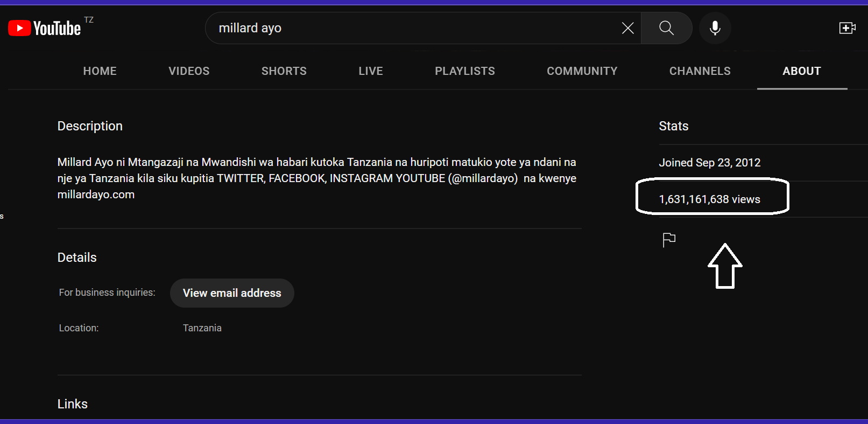View the PLAYLISTS tab

[465, 71]
